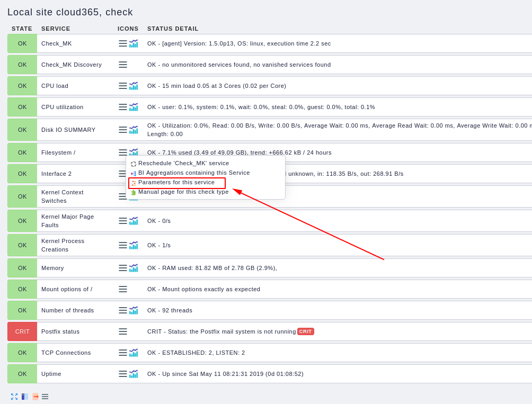Click the orange arrow icon at bottom
Viewport: 532px width, 404px height.
coord(36,397)
